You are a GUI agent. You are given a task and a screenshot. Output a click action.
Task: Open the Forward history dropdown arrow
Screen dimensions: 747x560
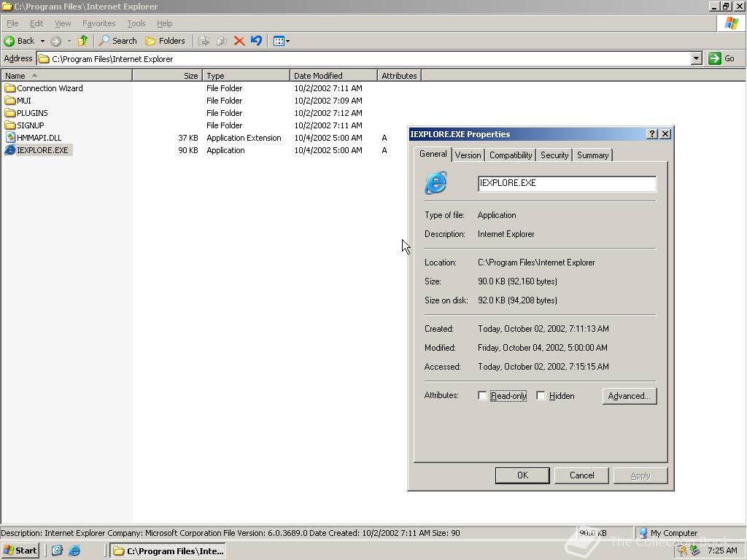[69, 41]
